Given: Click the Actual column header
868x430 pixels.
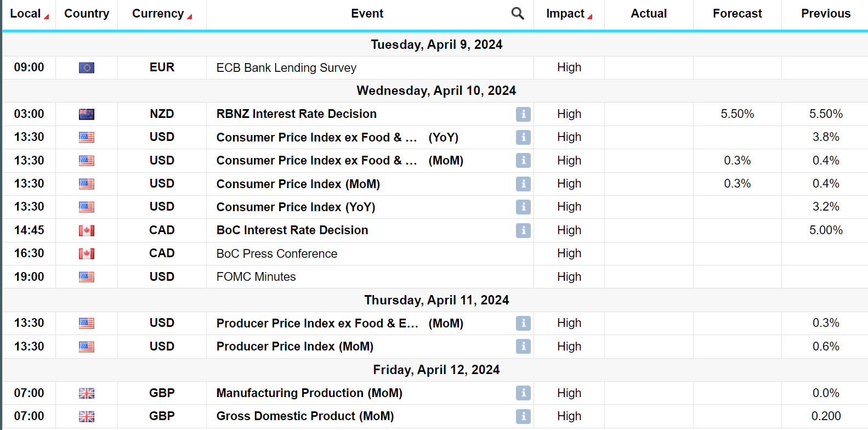Looking at the screenshot, I should click(649, 14).
